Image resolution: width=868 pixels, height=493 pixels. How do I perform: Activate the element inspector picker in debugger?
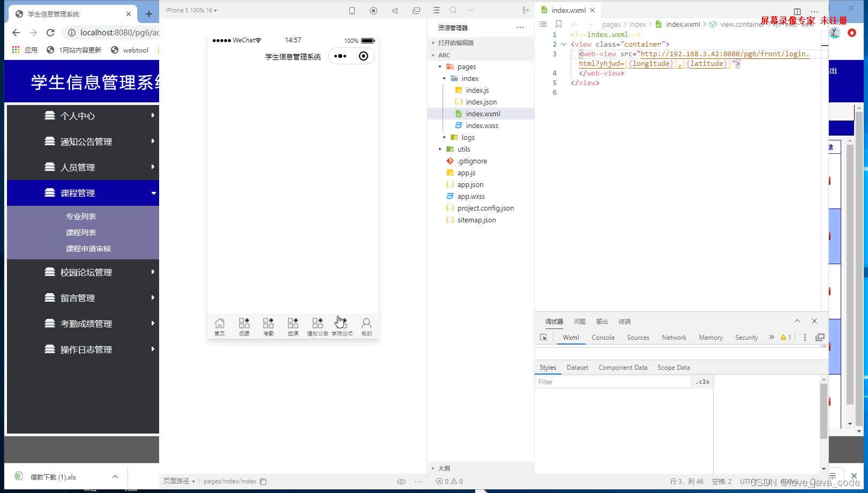544,338
